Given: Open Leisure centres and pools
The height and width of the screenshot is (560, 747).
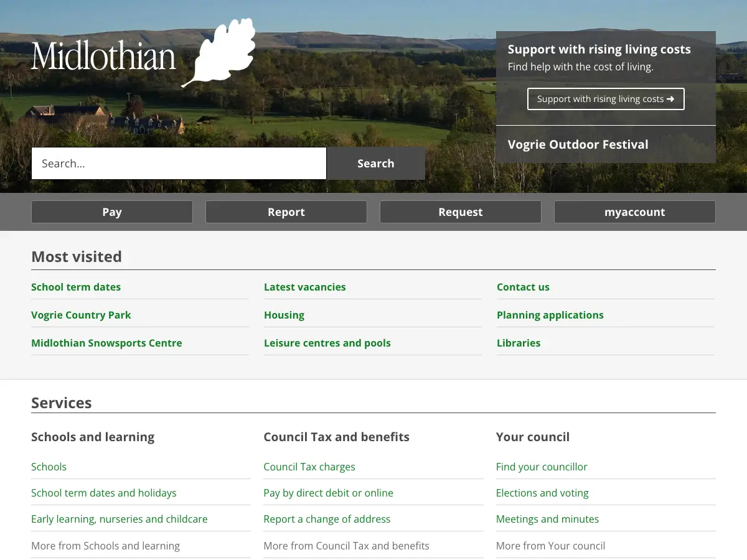Looking at the screenshot, I should (327, 343).
